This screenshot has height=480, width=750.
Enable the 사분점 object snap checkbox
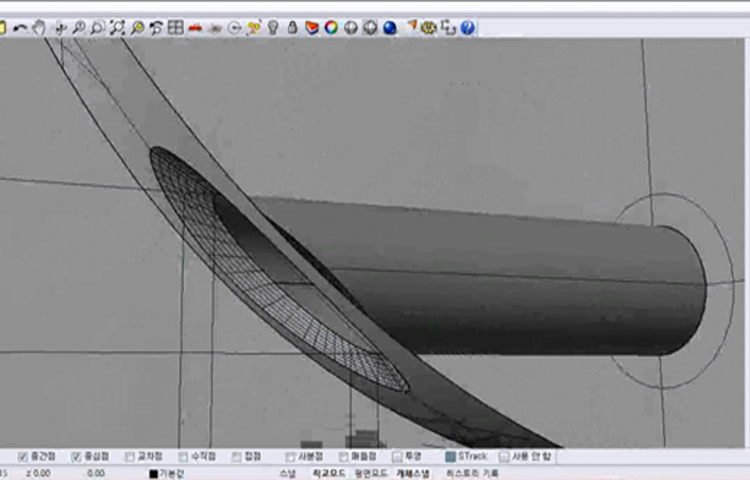tap(290, 457)
